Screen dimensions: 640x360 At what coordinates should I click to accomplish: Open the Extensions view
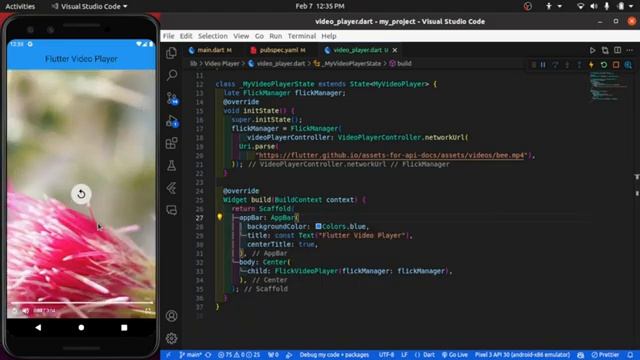(x=171, y=143)
